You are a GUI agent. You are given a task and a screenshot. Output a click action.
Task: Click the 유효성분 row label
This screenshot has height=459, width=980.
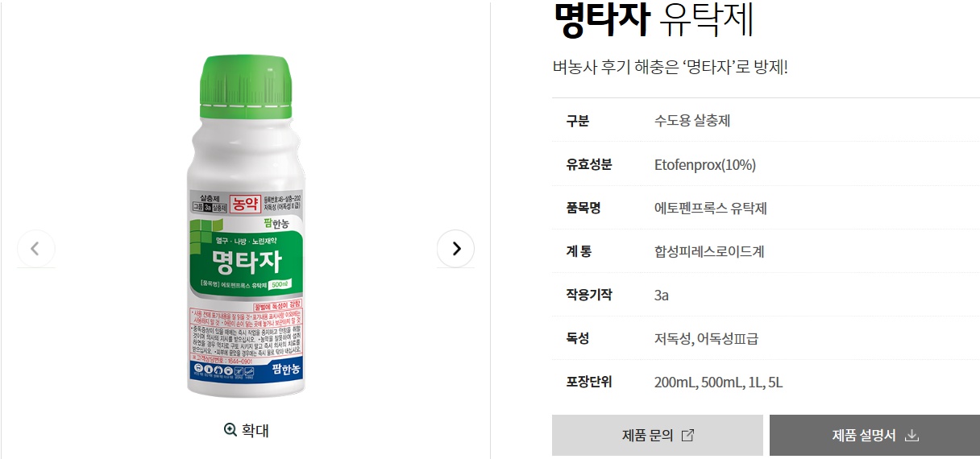tap(588, 164)
